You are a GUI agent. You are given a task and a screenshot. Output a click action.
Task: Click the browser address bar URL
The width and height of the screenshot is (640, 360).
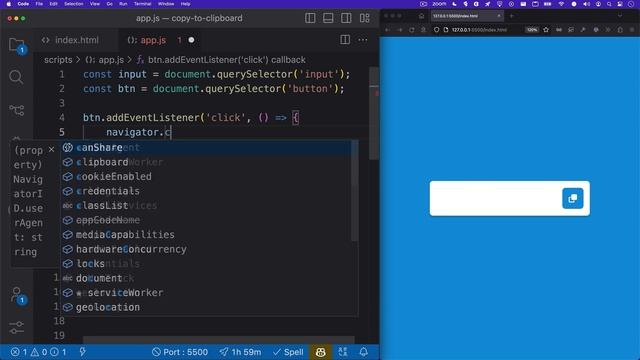pyautogui.click(x=479, y=30)
